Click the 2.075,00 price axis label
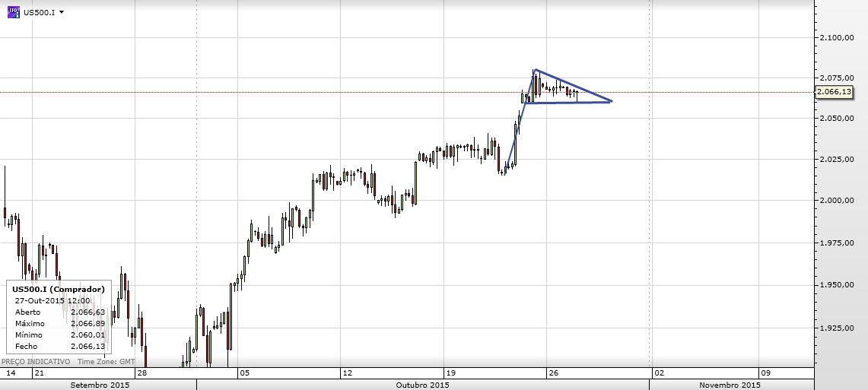This screenshot has height=390, width=868. point(836,78)
